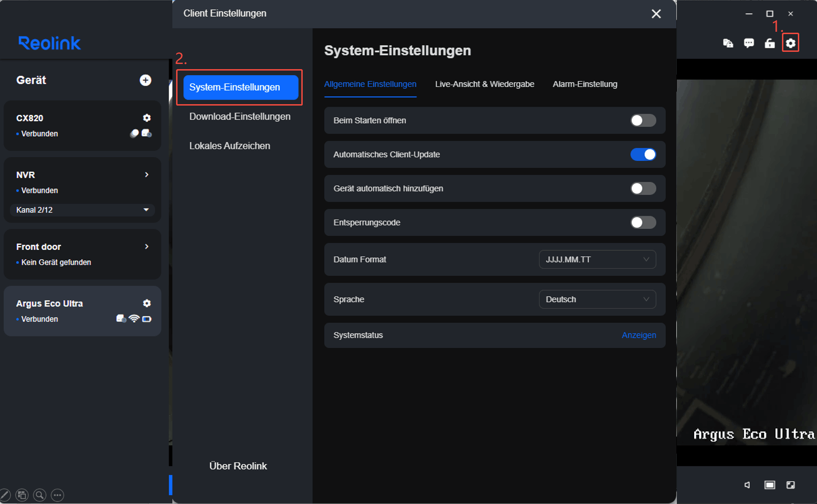Image resolution: width=817 pixels, height=504 pixels.
Task: Open Über Reolink at the sidebar bottom
Action: (x=238, y=466)
